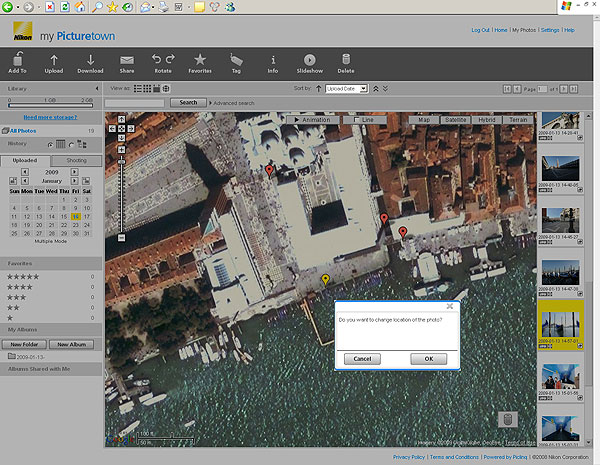Go to next month in calendar
The height and width of the screenshot is (465, 600).
pyautogui.click(x=75, y=181)
